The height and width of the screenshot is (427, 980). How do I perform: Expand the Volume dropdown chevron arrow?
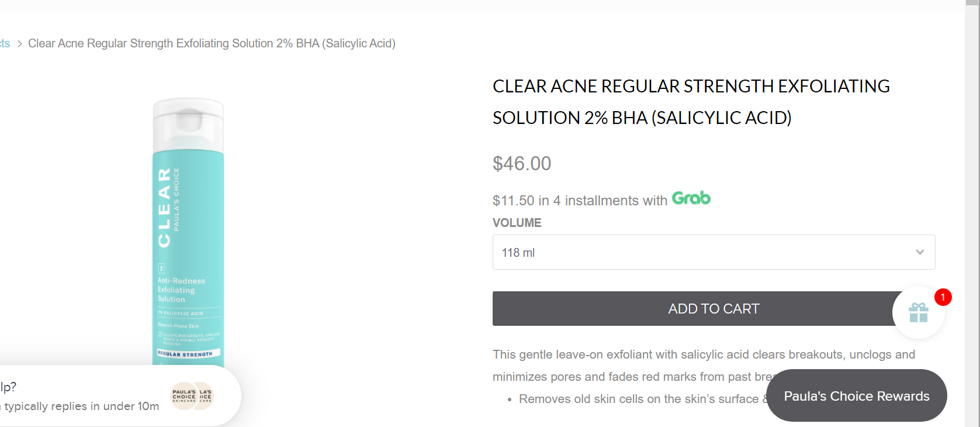[920, 252]
